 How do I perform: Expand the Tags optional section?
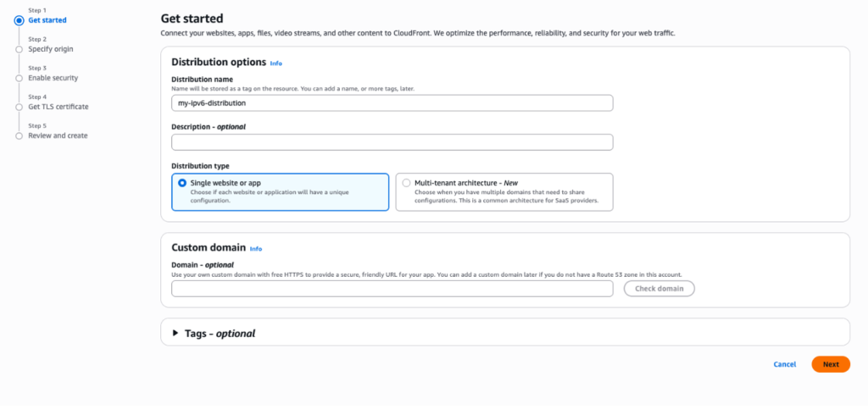click(176, 334)
